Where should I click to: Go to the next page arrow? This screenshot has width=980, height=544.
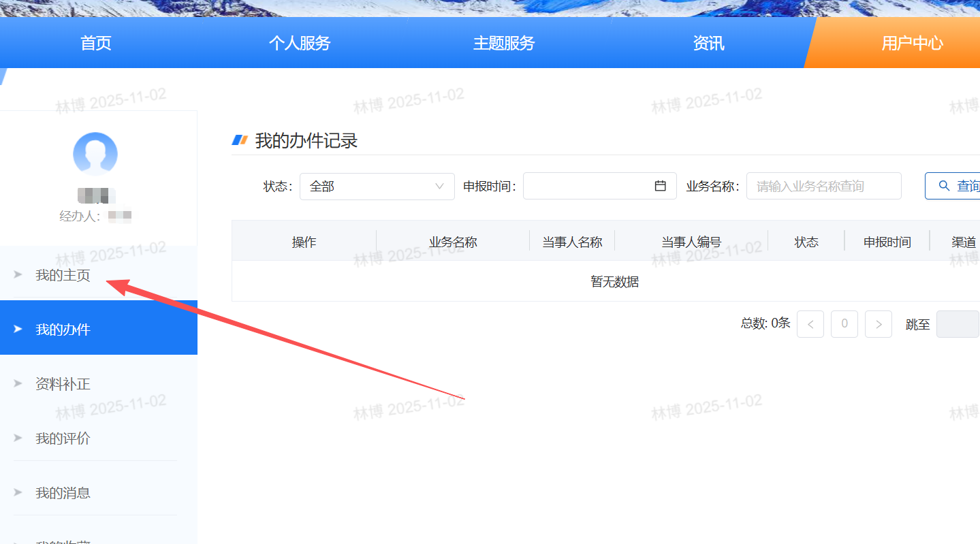click(x=879, y=324)
